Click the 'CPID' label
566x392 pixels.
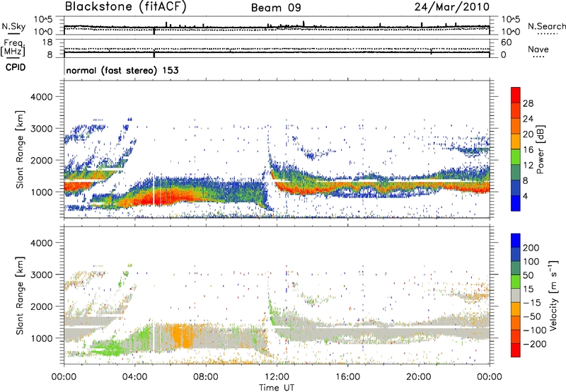[x=16, y=67]
